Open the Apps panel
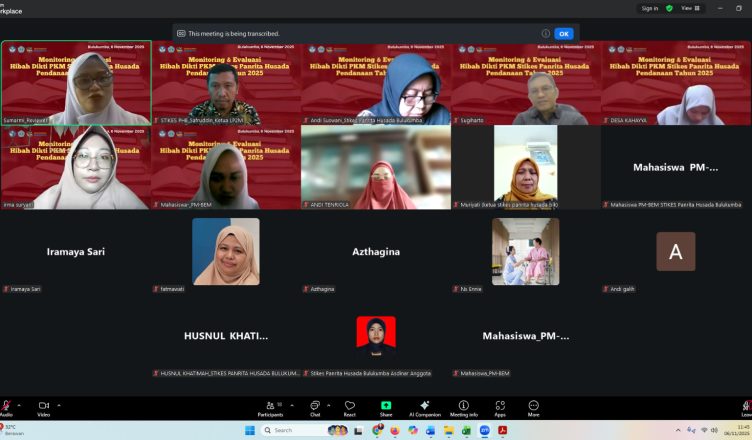Screen dimensions: 752x440 point(499,408)
